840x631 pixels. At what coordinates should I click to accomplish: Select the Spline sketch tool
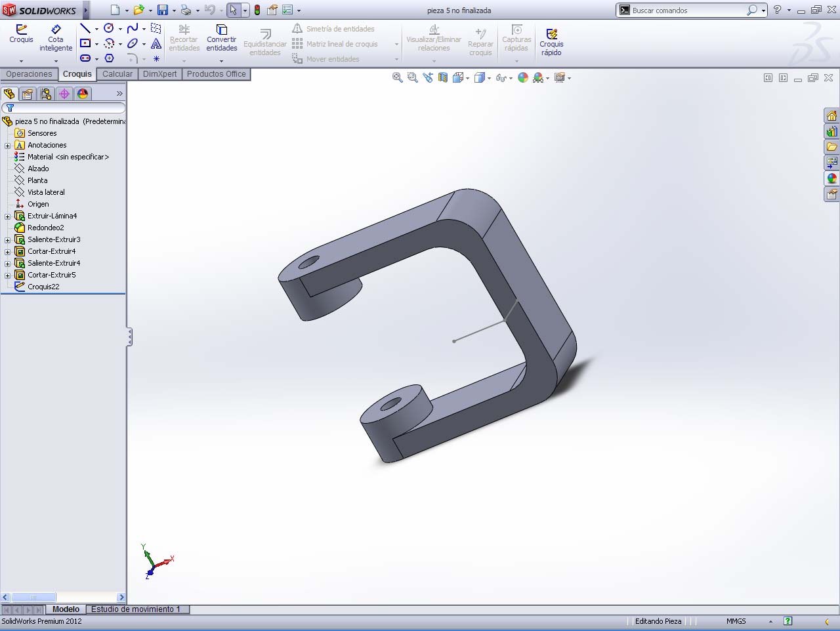tap(133, 28)
